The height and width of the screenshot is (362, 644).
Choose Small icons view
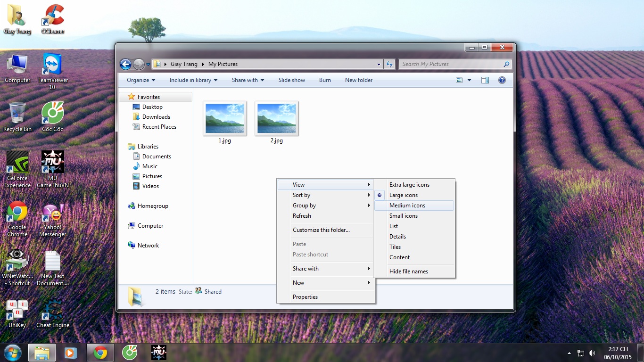(x=414, y=216)
